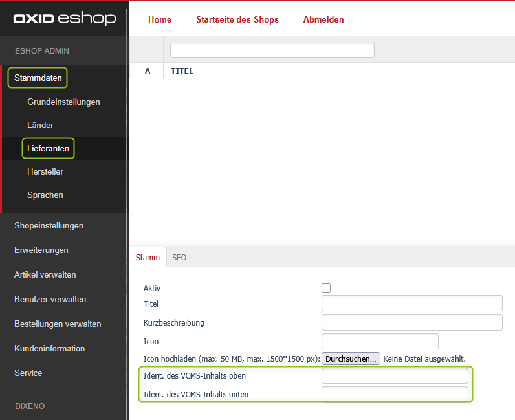The width and height of the screenshot is (515, 420).
Task: Expand Artikel verwalten menu
Action: pyautogui.click(x=45, y=275)
